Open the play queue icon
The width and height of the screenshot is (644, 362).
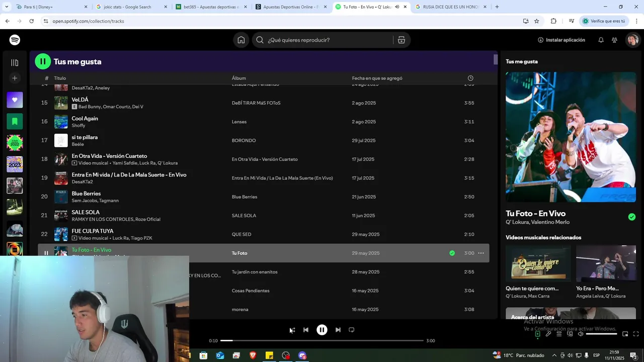559,334
